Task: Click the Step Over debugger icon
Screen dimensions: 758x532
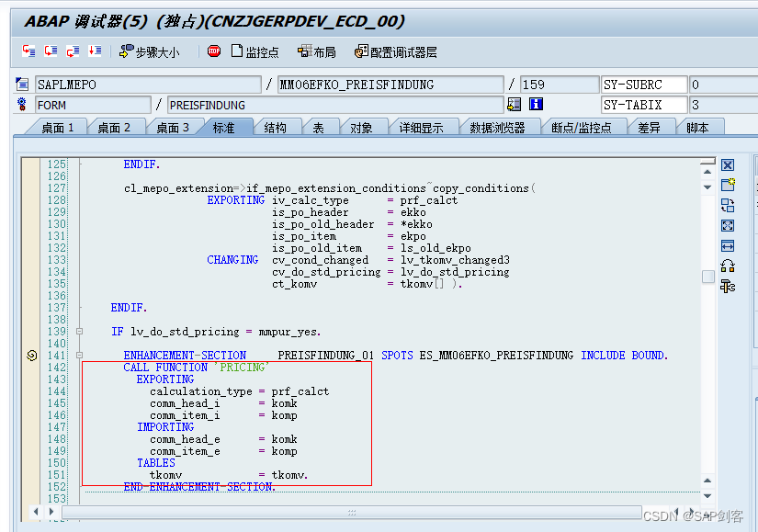Action: (x=50, y=52)
